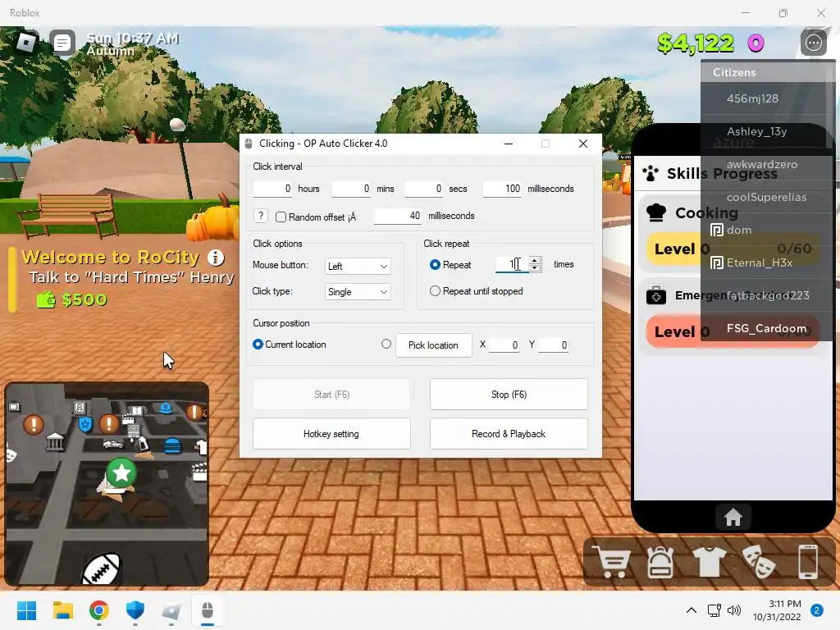Click the Roblox taskbar icon
This screenshot has width=840, height=630.
pyautogui.click(x=171, y=610)
